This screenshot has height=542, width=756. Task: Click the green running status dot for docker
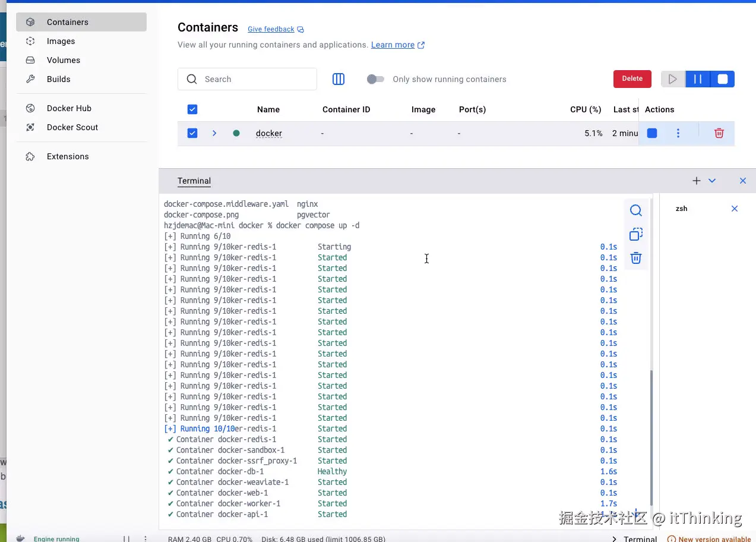click(236, 133)
